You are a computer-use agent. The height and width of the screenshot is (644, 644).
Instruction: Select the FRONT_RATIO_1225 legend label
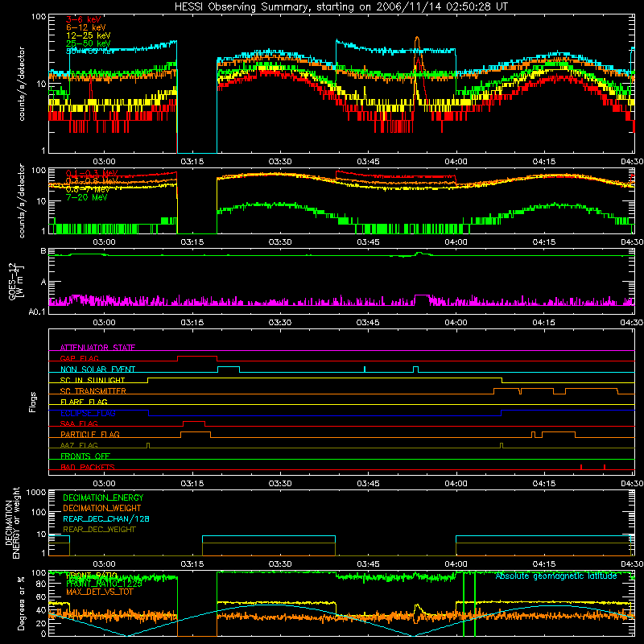pos(104,584)
